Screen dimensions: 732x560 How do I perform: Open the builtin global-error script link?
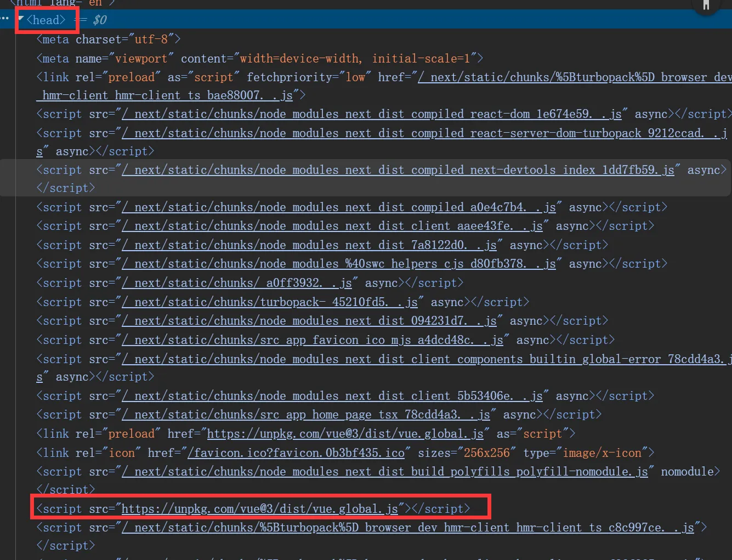(423, 359)
